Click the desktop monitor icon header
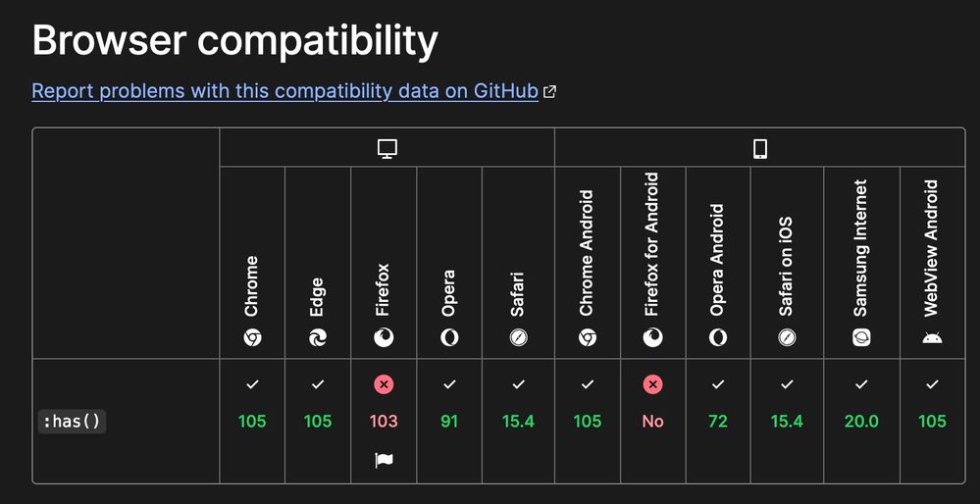Viewport: 980px width, 504px height. [x=387, y=149]
